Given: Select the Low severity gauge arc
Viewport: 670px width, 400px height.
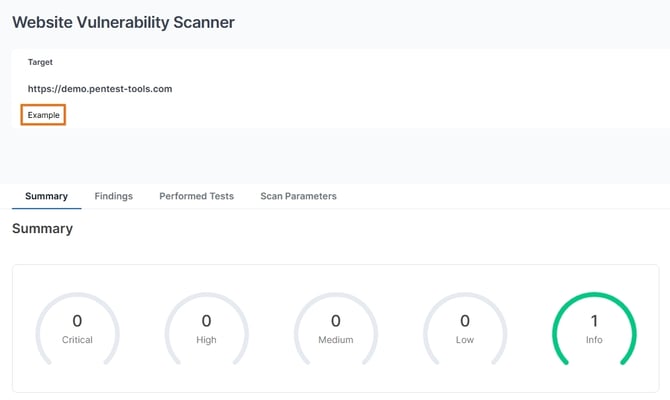Looking at the screenshot, I should click(464, 295).
